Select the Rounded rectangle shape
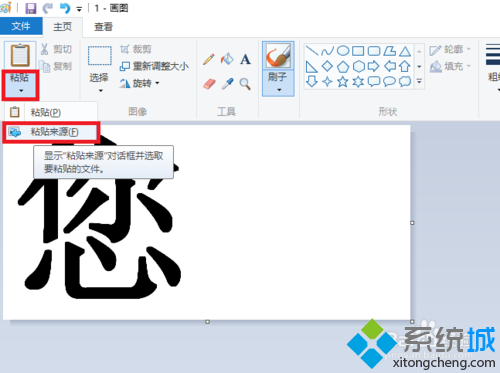The image size is (500, 373). [374, 51]
